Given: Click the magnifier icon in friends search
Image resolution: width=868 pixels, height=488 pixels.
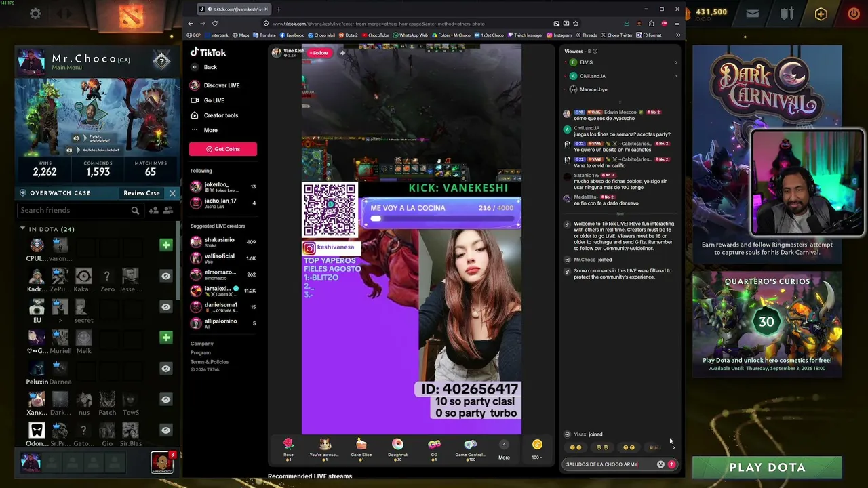Looking at the screenshot, I should pos(135,211).
